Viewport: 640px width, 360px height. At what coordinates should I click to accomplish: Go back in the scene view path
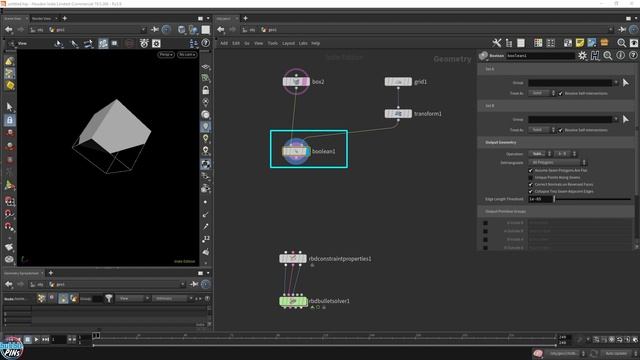click(x=9, y=29)
